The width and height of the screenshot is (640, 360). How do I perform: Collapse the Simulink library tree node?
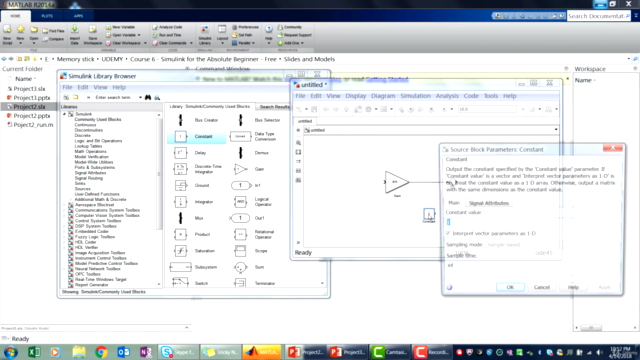pos(64,114)
